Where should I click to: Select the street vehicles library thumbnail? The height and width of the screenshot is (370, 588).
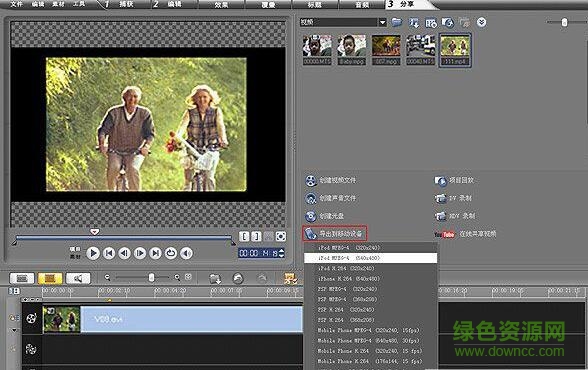420,50
